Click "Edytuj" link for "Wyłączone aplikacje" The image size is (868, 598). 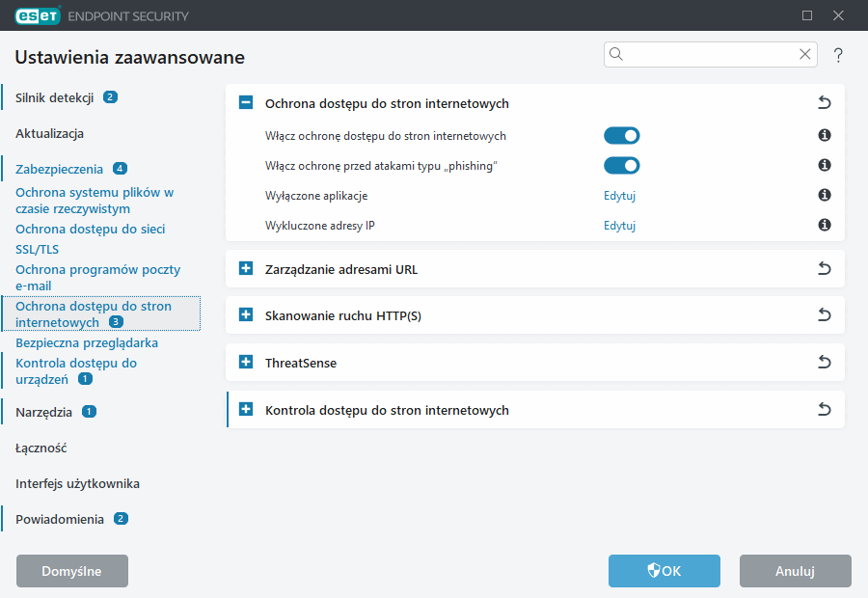[619, 196]
